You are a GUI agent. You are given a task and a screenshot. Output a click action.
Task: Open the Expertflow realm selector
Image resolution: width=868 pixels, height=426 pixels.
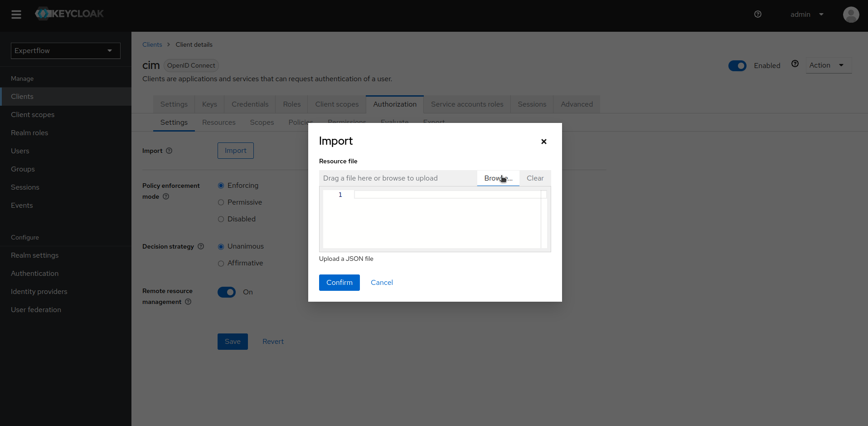(65, 50)
